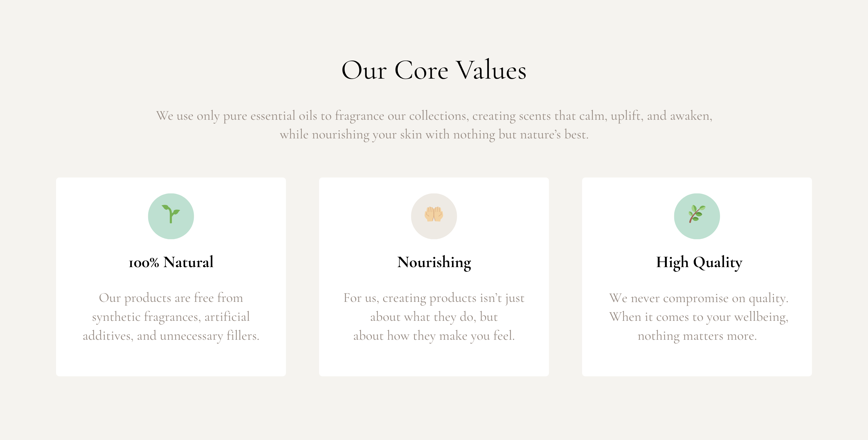Select the "Nourishing" card title

click(434, 262)
